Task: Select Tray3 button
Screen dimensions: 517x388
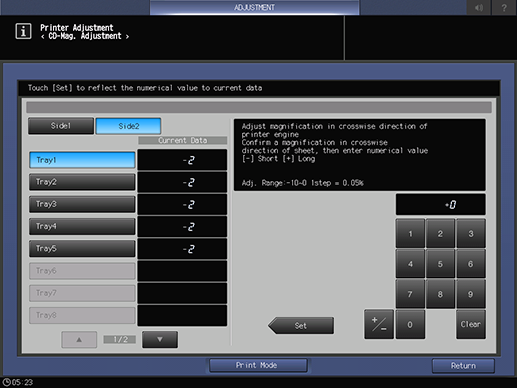Action: [82, 204]
